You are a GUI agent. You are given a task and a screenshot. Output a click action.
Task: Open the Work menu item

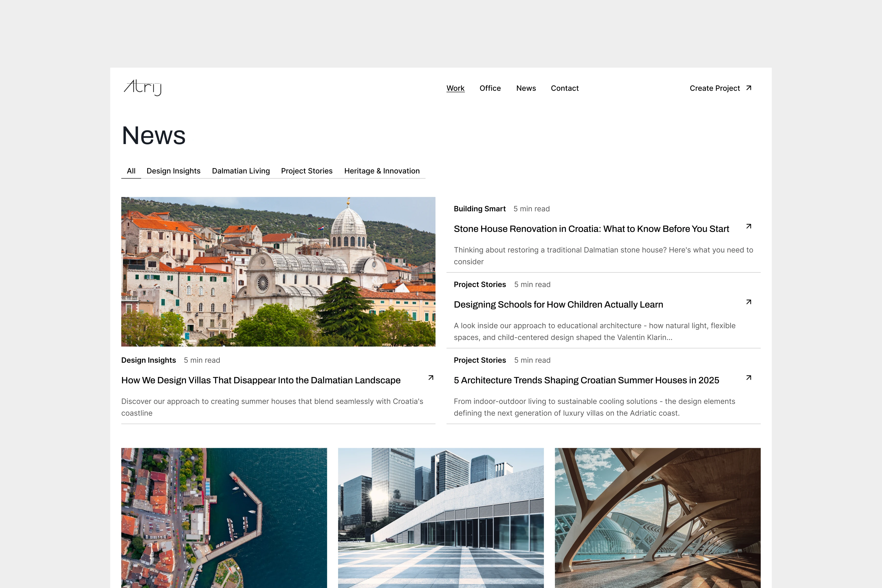455,88
